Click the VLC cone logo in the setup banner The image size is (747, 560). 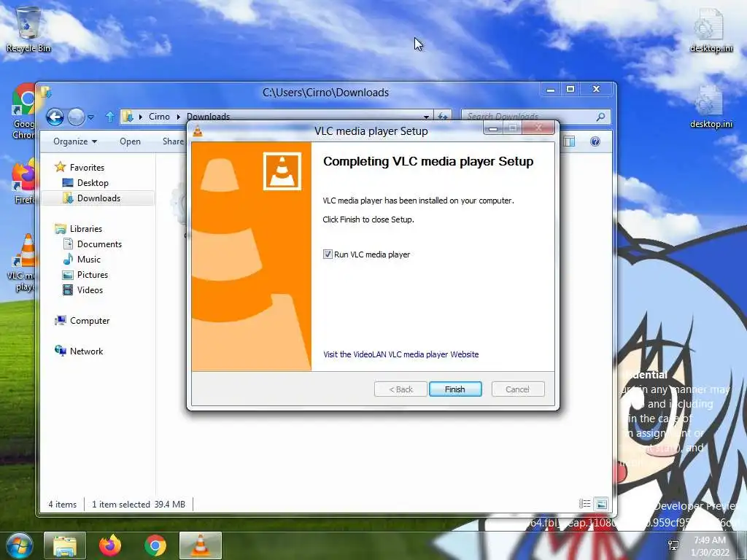tap(282, 171)
